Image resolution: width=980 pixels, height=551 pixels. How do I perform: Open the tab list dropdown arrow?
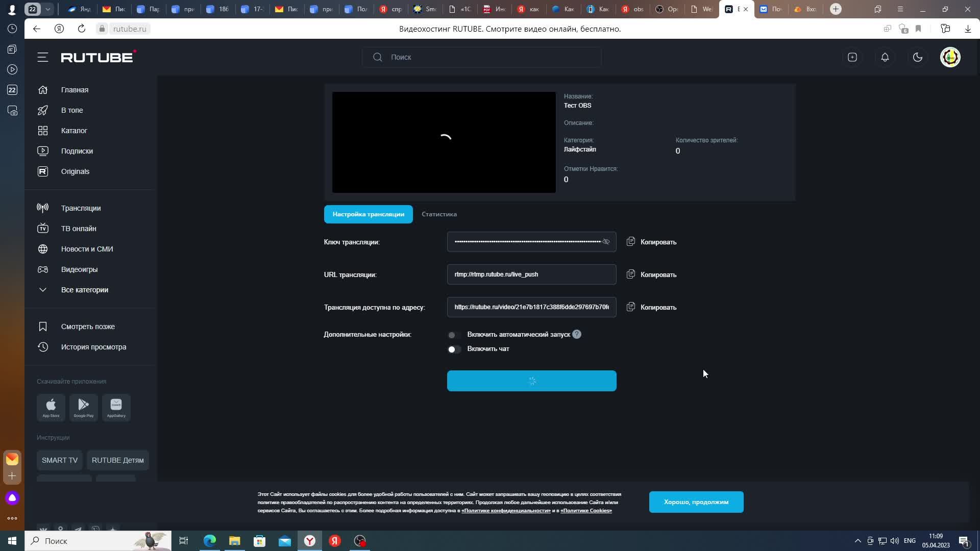47,9
